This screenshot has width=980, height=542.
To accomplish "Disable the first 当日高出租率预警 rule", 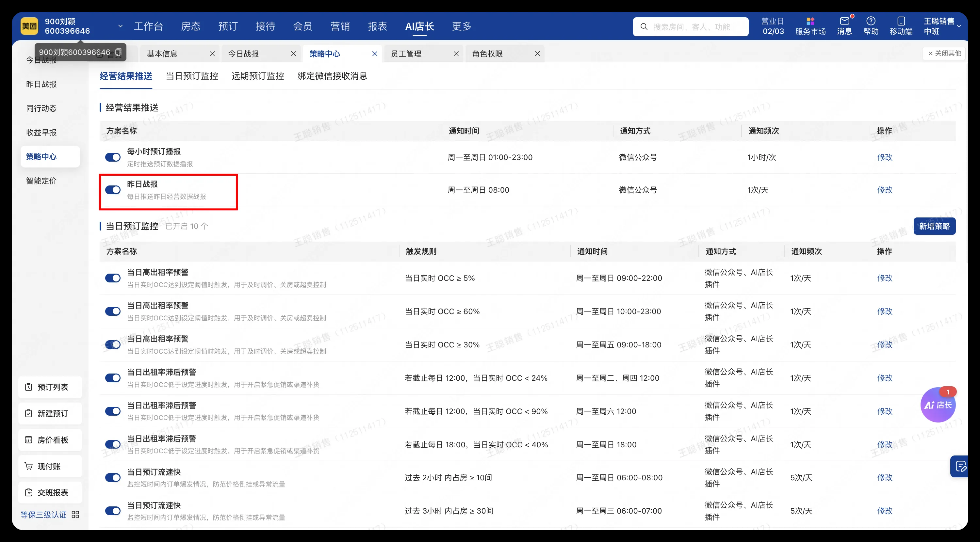I will (x=113, y=278).
